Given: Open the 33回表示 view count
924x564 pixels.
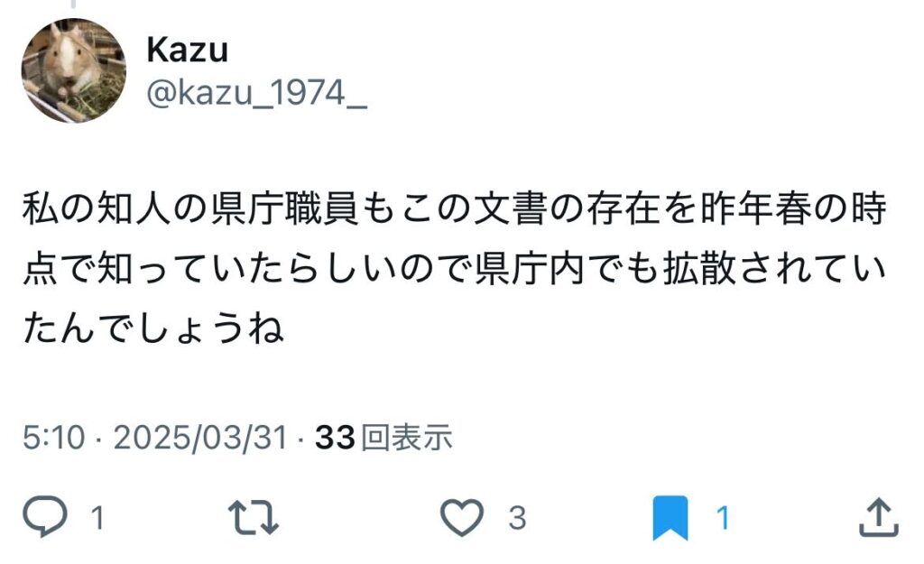Looking at the screenshot, I should point(383,438).
